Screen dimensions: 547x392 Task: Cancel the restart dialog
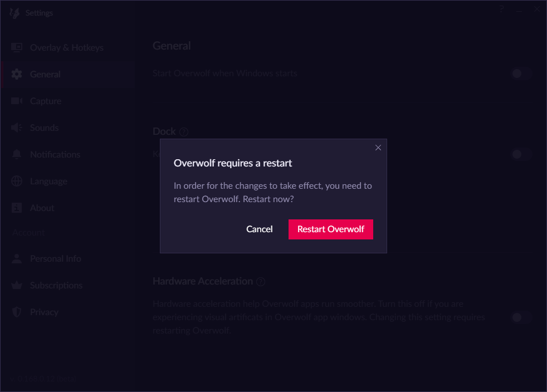[259, 229]
